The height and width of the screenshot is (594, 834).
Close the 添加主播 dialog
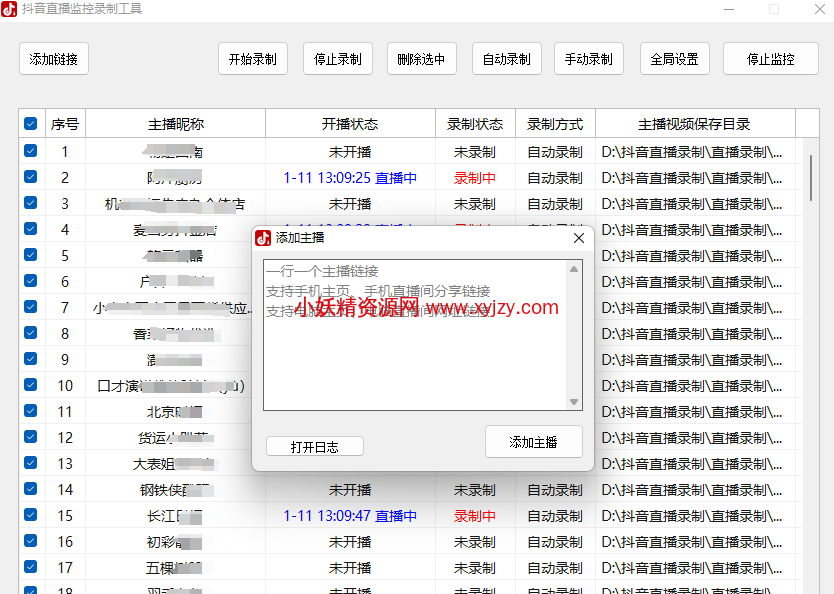pyautogui.click(x=579, y=238)
